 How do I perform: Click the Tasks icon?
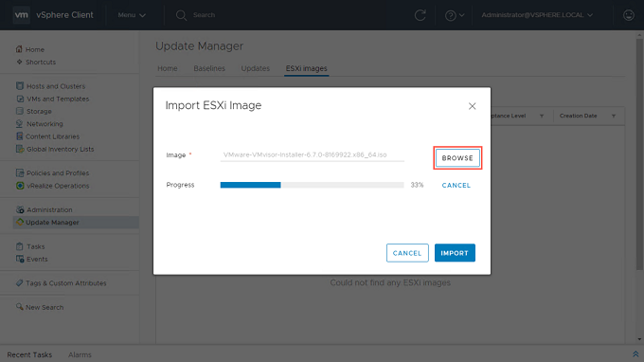(19, 246)
